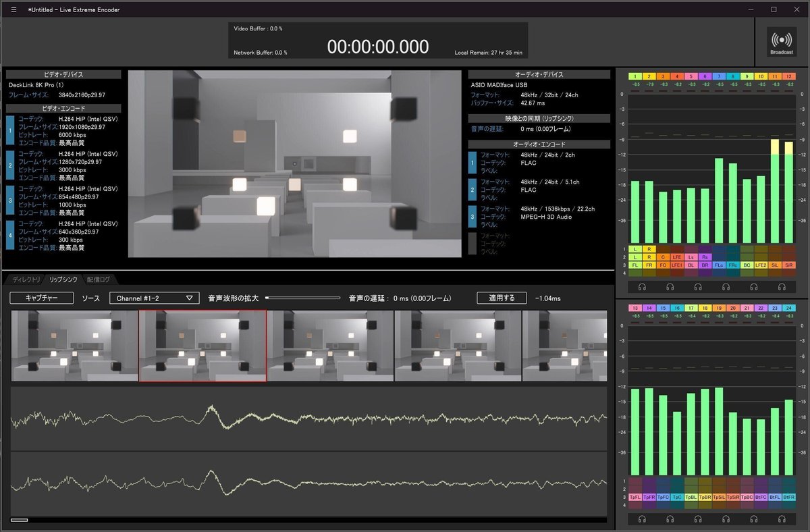Click the Broadcast icon
The width and height of the screenshot is (810, 532).
(781, 41)
